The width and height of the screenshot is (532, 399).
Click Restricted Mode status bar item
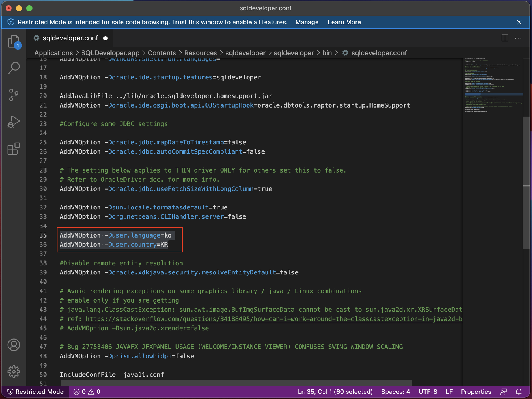35,392
